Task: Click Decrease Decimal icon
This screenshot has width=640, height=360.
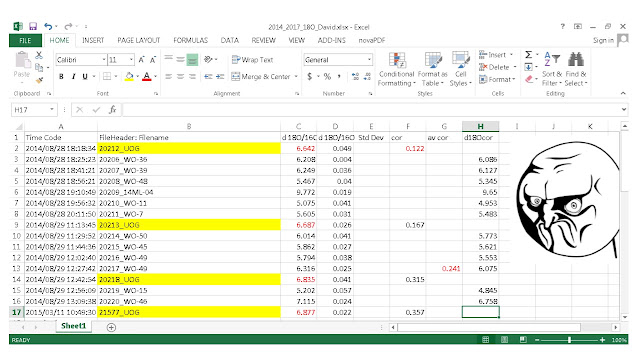Action: [x=367, y=76]
